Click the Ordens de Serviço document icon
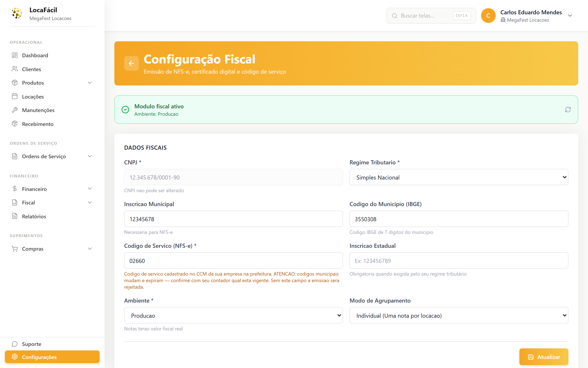 point(14,156)
